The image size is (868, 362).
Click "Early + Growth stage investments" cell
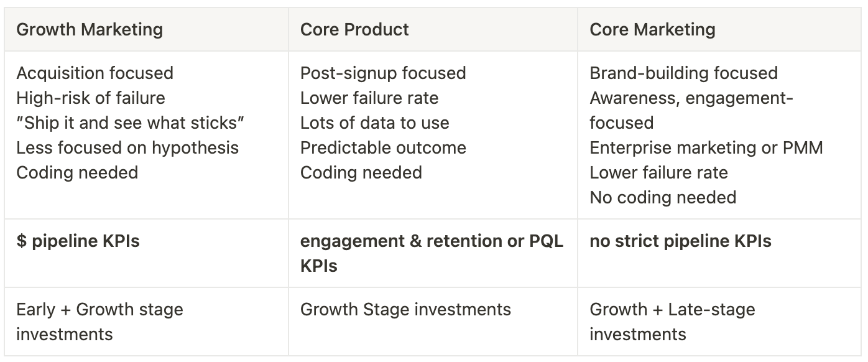click(x=99, y=322)
